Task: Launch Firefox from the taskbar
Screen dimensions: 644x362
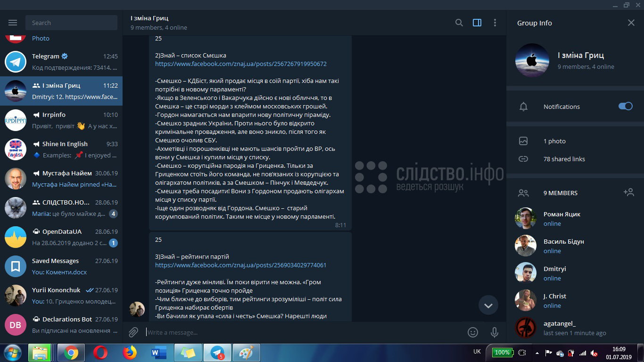Action: click(129, 353)
